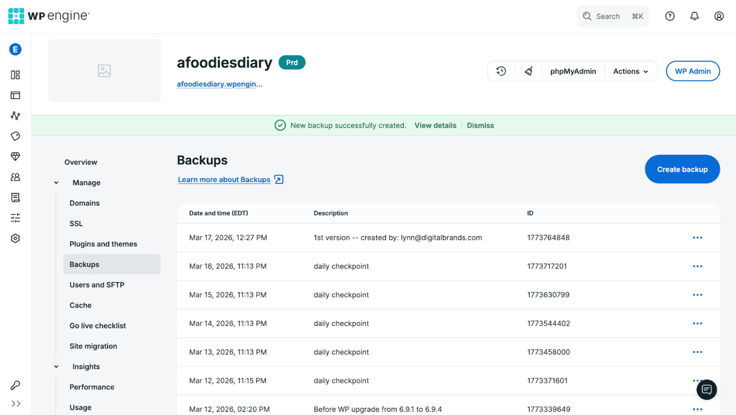Dismiss the backup success banner
The width and height of the screenshot is (736, 415).
point(480,125)
